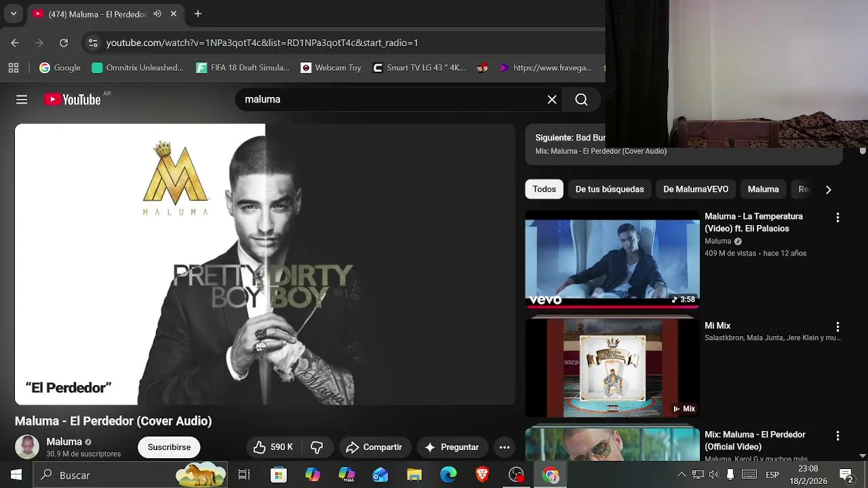Clear the search text with the X
The height and width of the screenshot is (488, 868).
(x=552, y=100)
